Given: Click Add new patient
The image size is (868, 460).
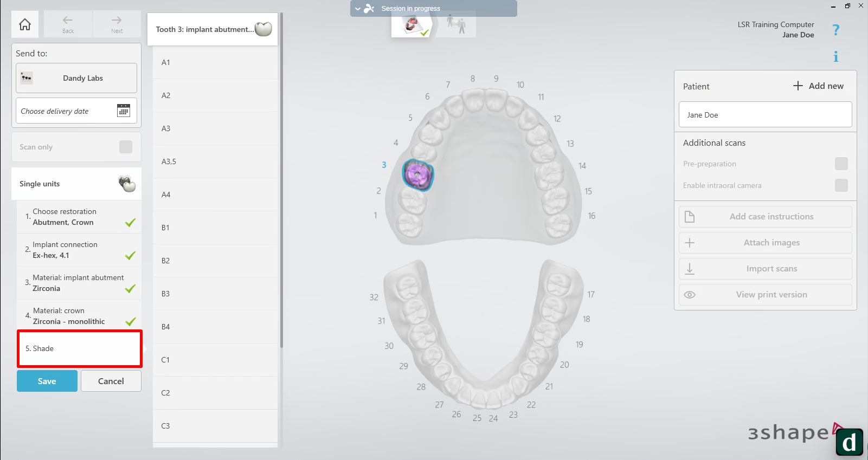Looking at the screenshot, I should pyautogui.click(x=818, y=86).
